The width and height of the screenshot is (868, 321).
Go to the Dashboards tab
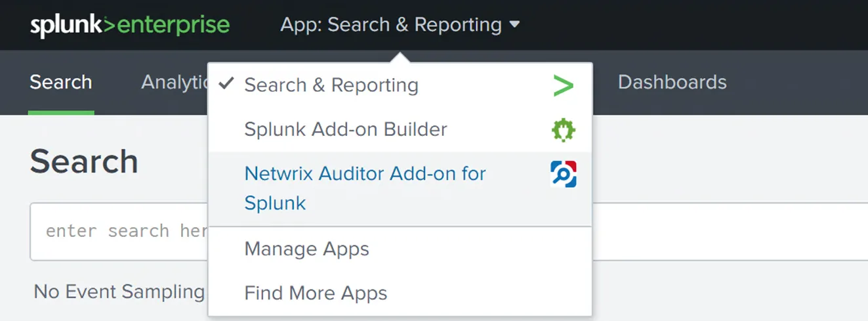(x=672, y=83)
